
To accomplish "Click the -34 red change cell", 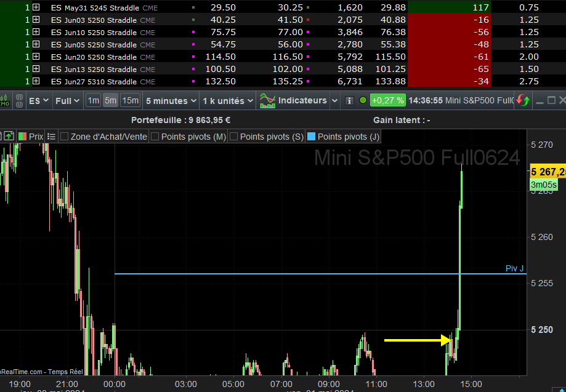I will (x=449, y=81).
